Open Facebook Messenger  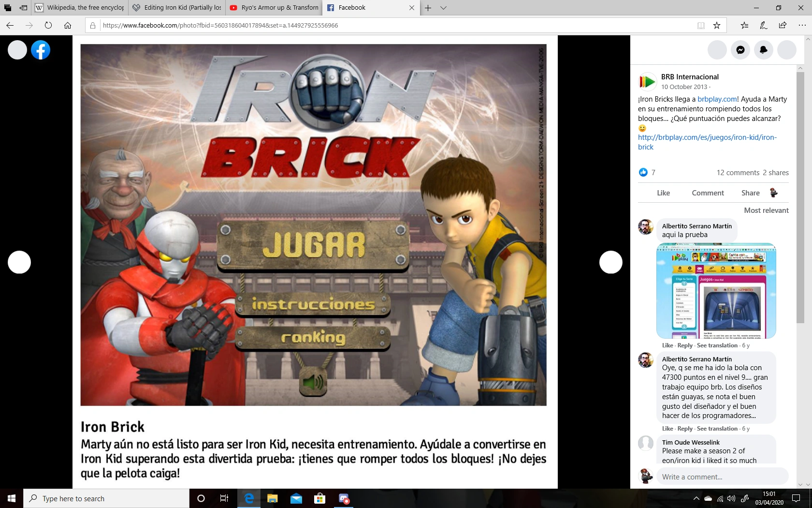pos(740,50)
